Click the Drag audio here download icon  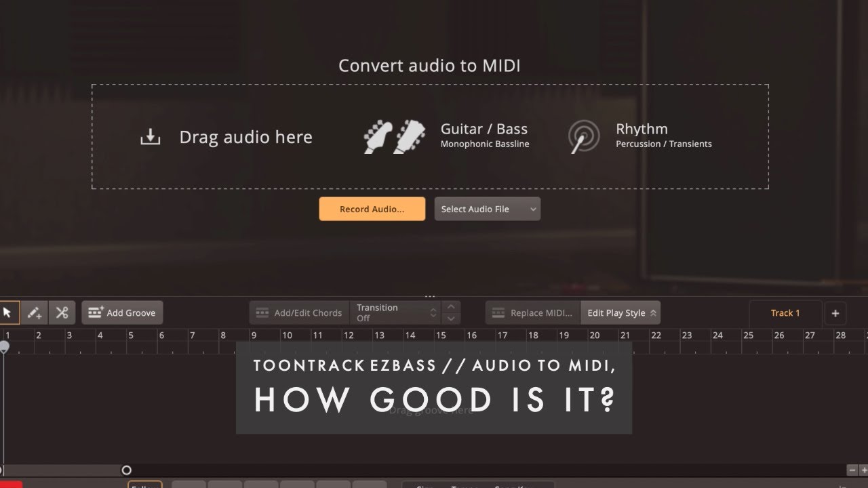point(150,137)
